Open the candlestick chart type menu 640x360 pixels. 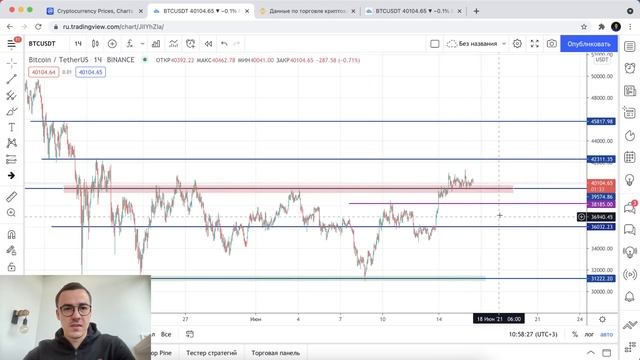(95, 44)
